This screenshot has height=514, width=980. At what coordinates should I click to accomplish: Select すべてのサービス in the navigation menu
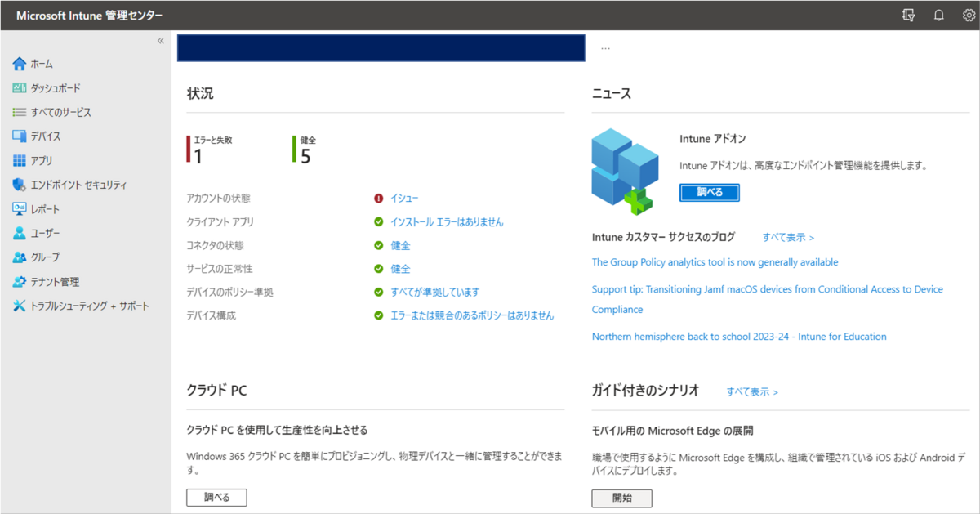(61, 112)
